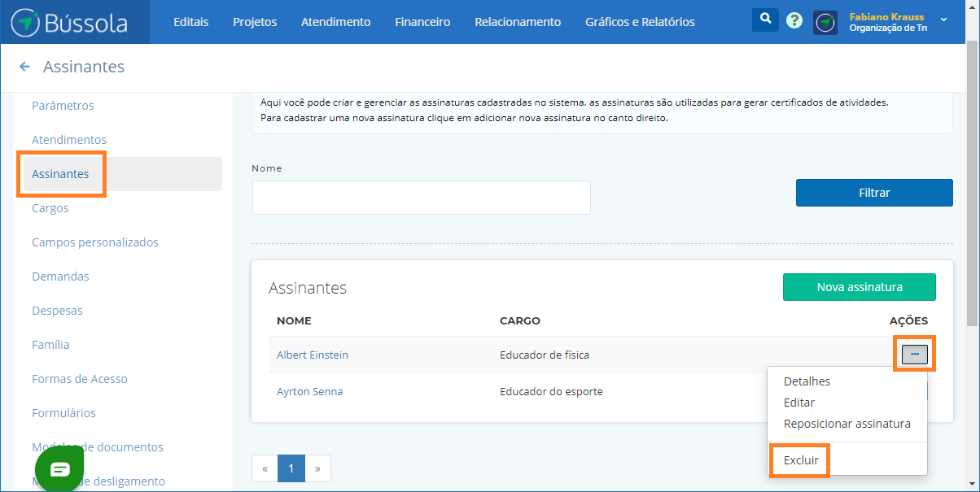This screenshot has height=492, width=980.
Task: Click into the Nome filter field
Action: [421, 198]
